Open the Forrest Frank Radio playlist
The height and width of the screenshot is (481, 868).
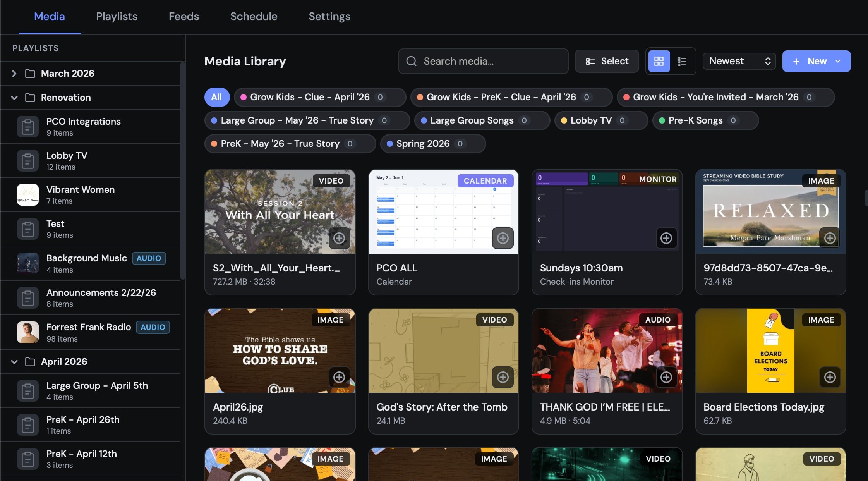[x=91, y=332]
